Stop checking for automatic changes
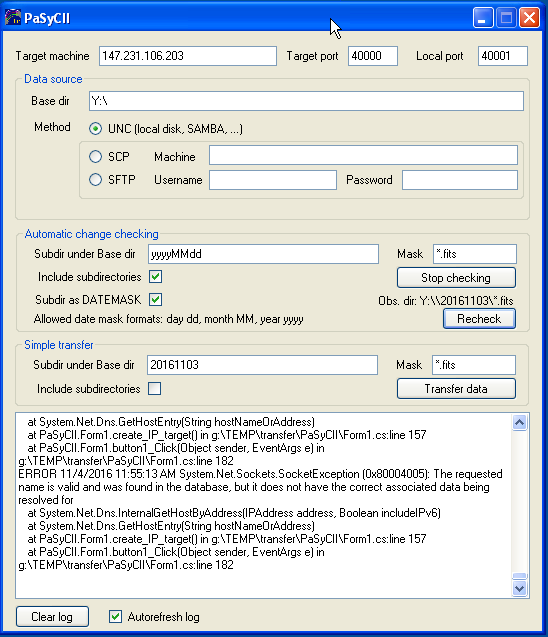 pyautogui.click(x=456, y=278)
